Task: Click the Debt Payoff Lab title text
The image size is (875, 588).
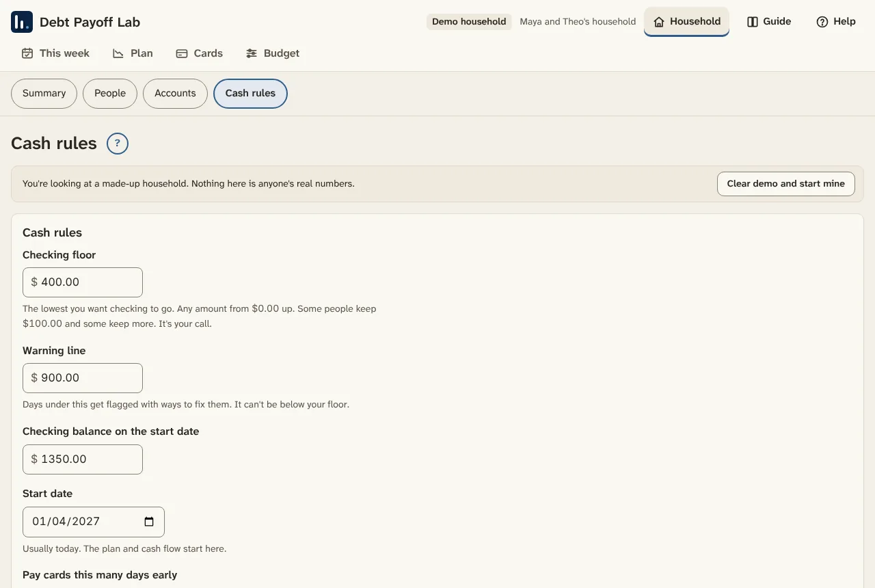Action: pyautogui.click(x=90, y=22)
